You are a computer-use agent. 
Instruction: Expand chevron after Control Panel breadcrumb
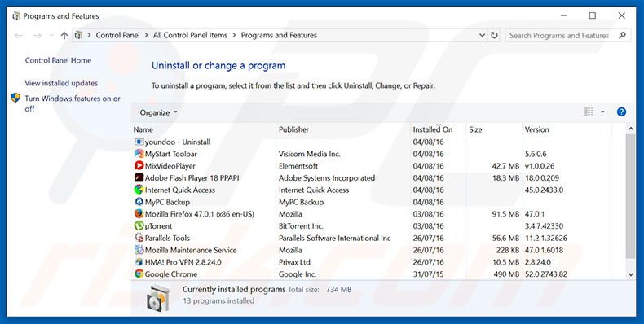click(x=147, y=35)
